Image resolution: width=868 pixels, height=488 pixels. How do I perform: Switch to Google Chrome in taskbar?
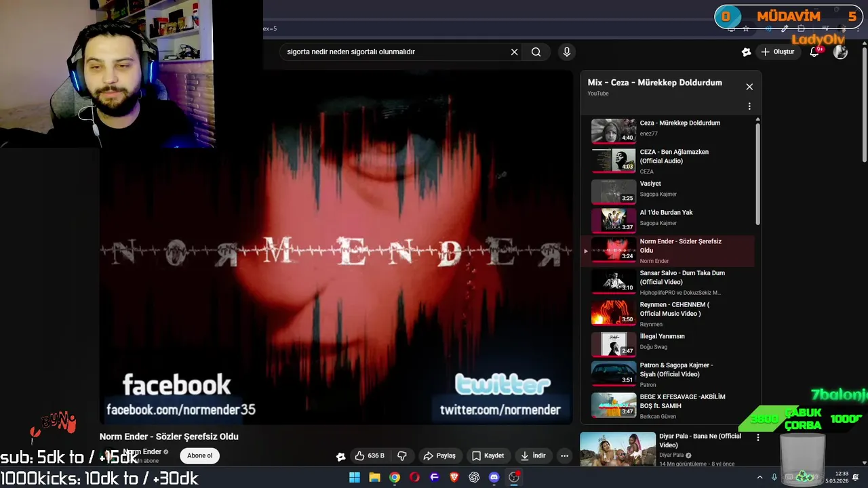[394, 477]
